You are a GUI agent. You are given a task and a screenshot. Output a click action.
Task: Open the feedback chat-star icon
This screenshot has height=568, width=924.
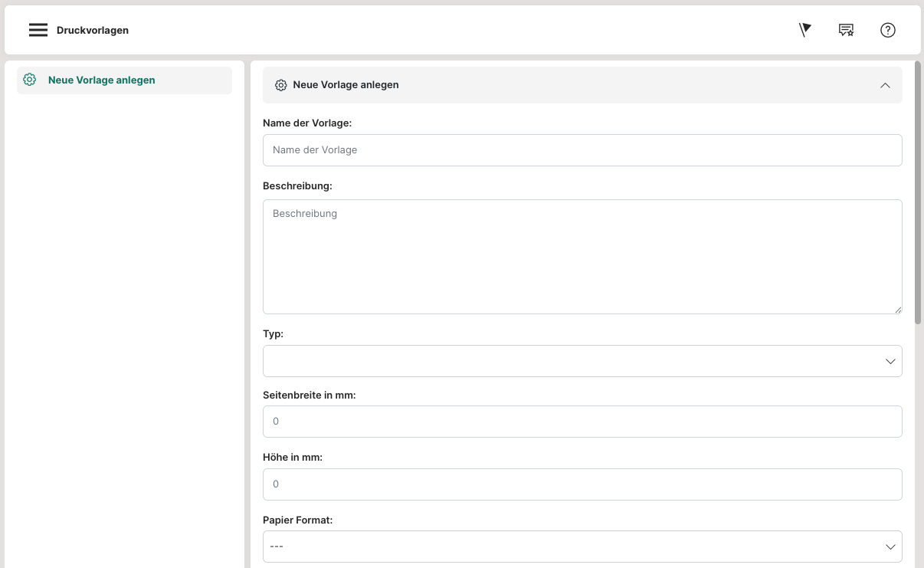click(x=846, y=30)
